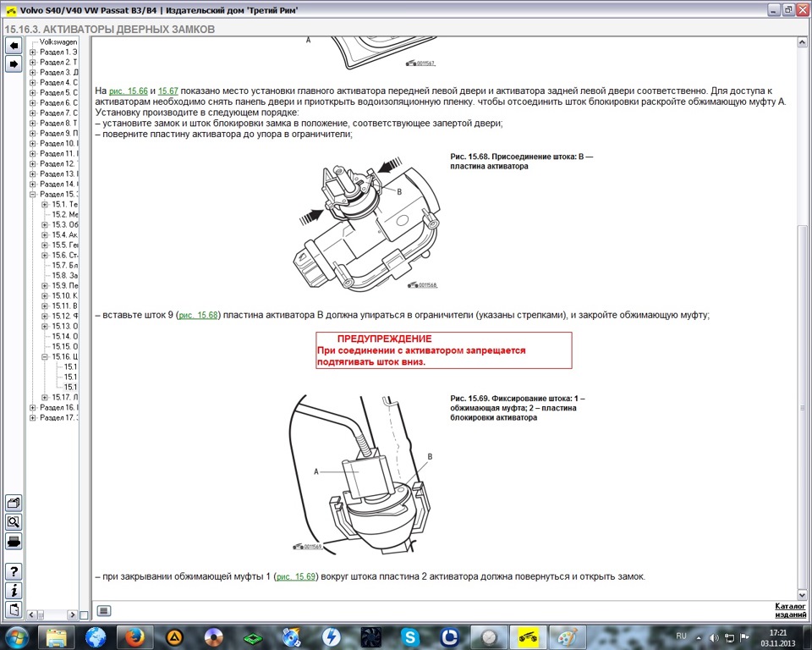
Task: Select Раздел 3 in the tree
Action: [x=59, y=73]
